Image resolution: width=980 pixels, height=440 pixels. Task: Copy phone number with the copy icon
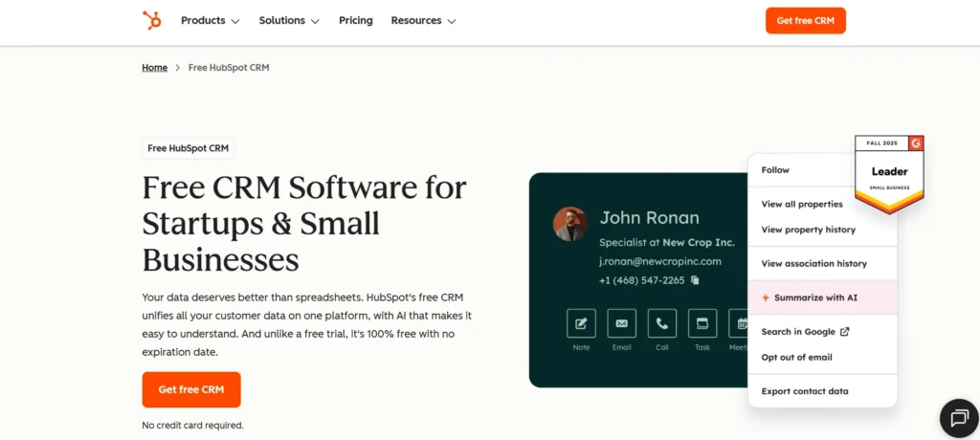click(x=695, y=280)
